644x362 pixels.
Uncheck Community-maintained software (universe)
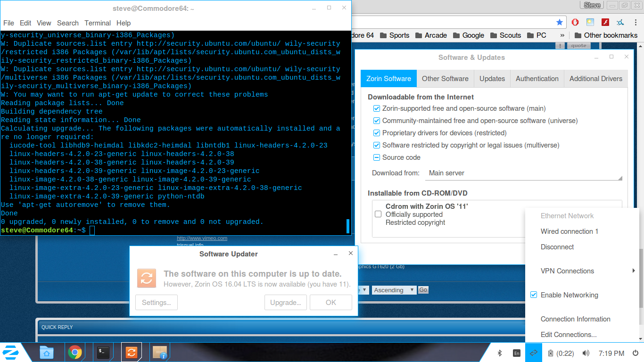377,121
